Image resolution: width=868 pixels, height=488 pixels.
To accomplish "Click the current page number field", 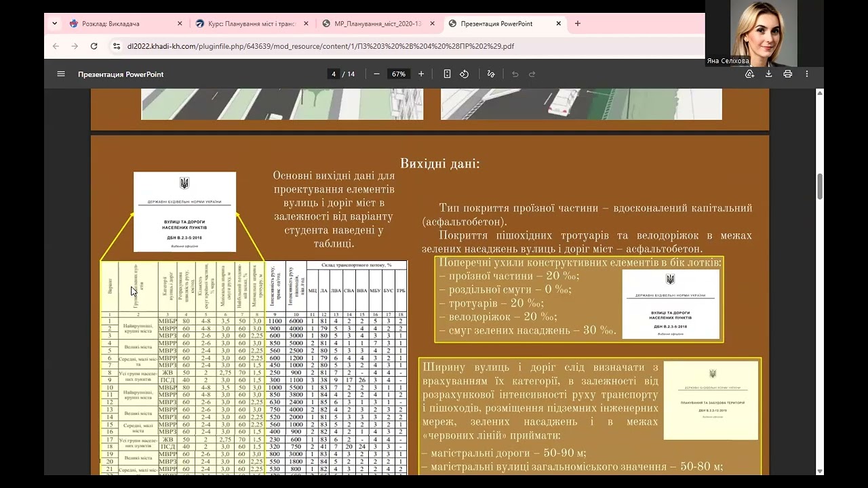I will 333,74.
